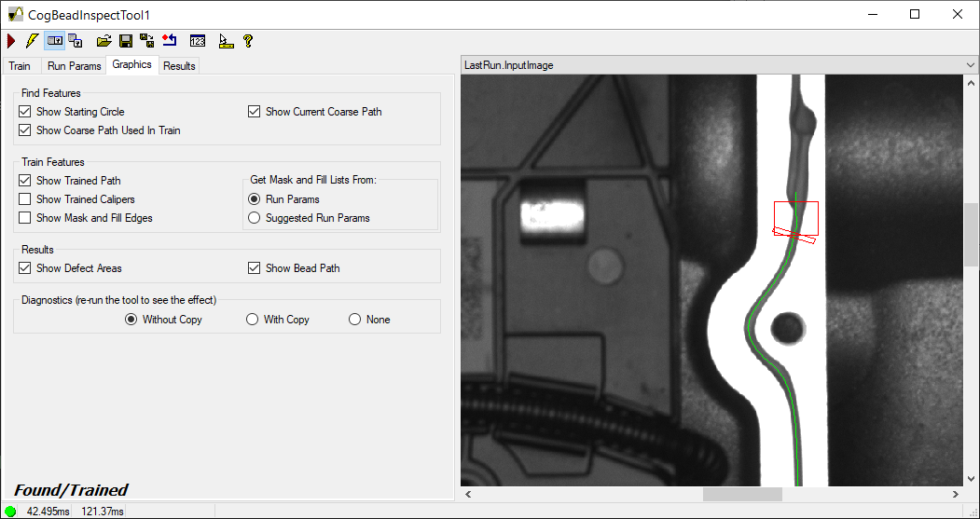This screenshot has width=980, height=519.
Task: Click image scroll left arrow
Action: (467, 494)
